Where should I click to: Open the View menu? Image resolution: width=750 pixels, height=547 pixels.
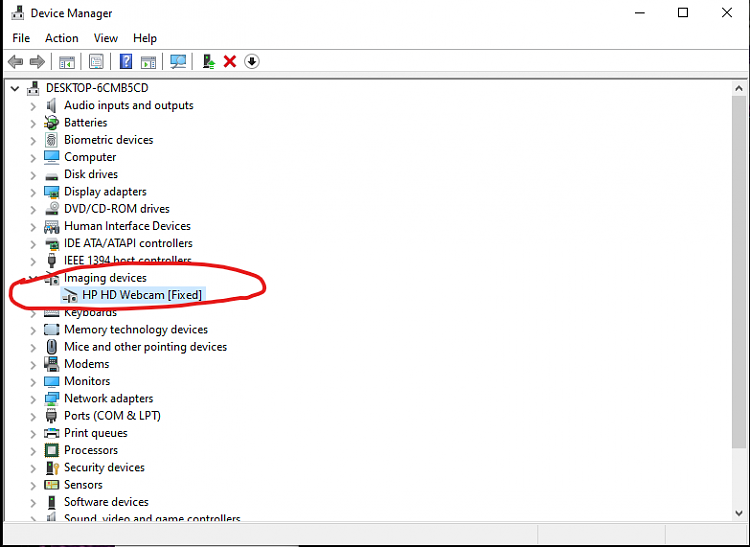click(x=106, y=38)
